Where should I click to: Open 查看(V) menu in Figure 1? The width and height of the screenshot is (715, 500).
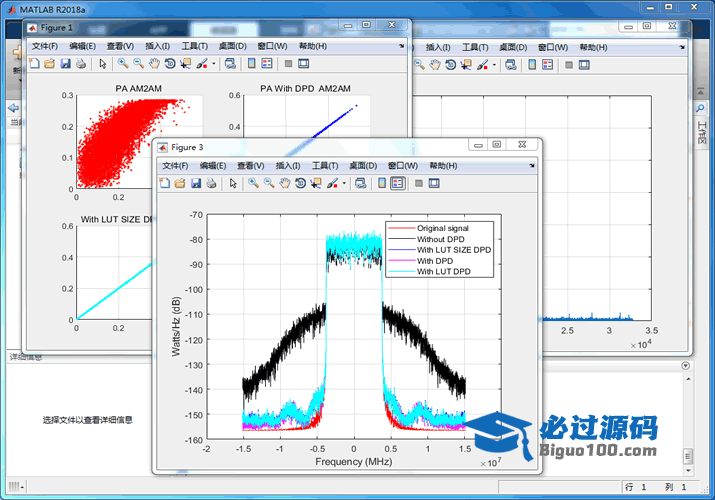[x=120, y=46]
